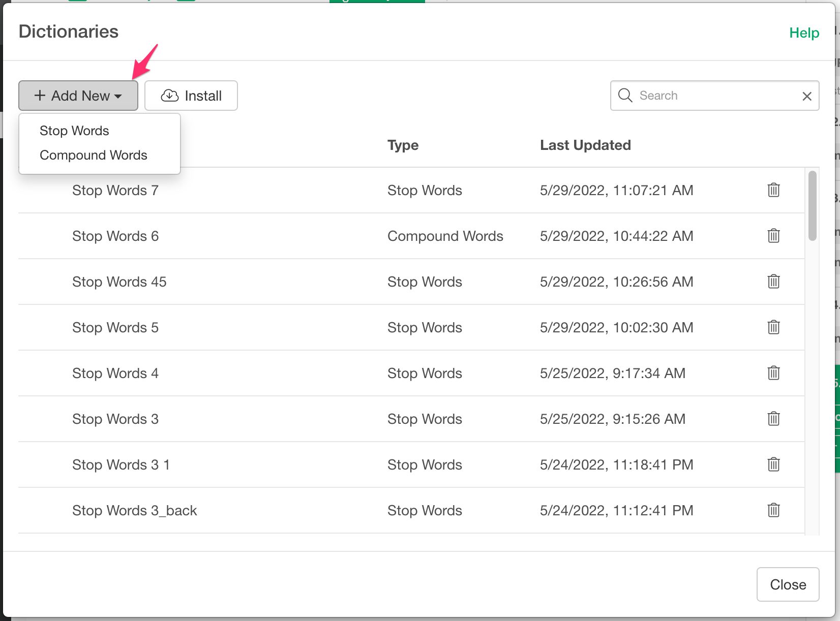Click the Install button
The width and height of the screenshot is (840, 621).
click(x=191, y=96)
